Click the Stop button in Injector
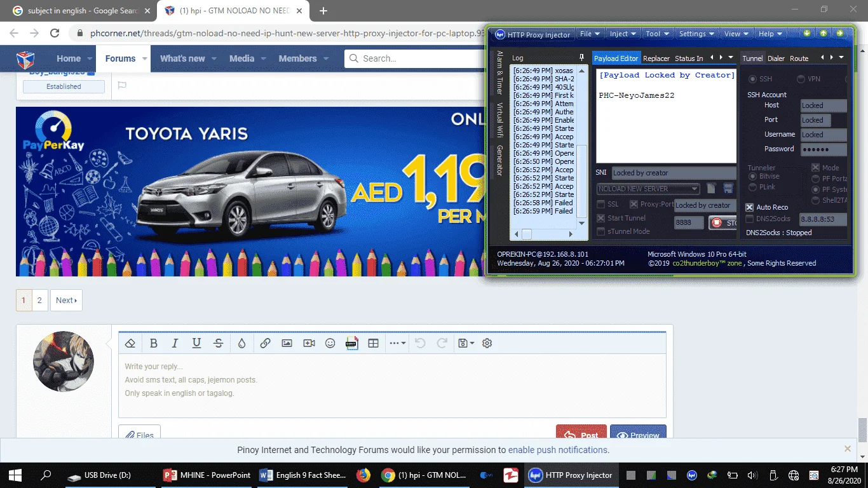 click(x=723, y=222)
